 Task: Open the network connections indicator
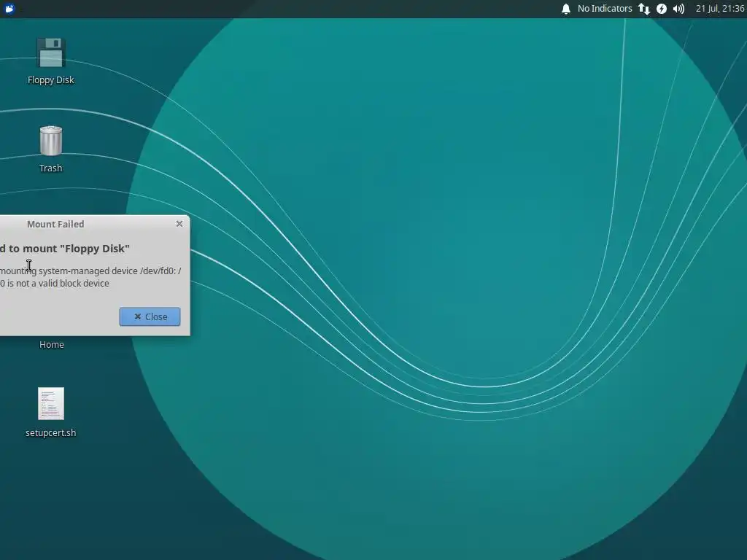coord(643,9)
